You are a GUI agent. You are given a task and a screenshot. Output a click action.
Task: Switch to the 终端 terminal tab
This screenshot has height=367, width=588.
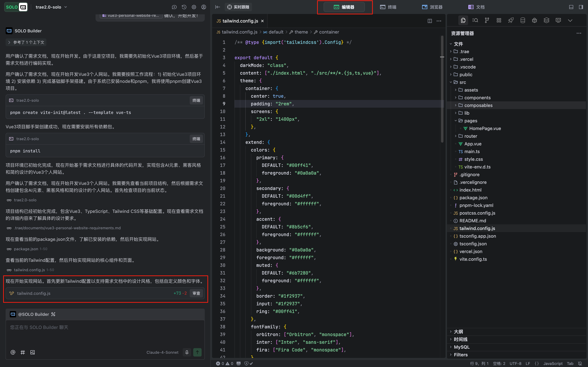tap(388, 7)
